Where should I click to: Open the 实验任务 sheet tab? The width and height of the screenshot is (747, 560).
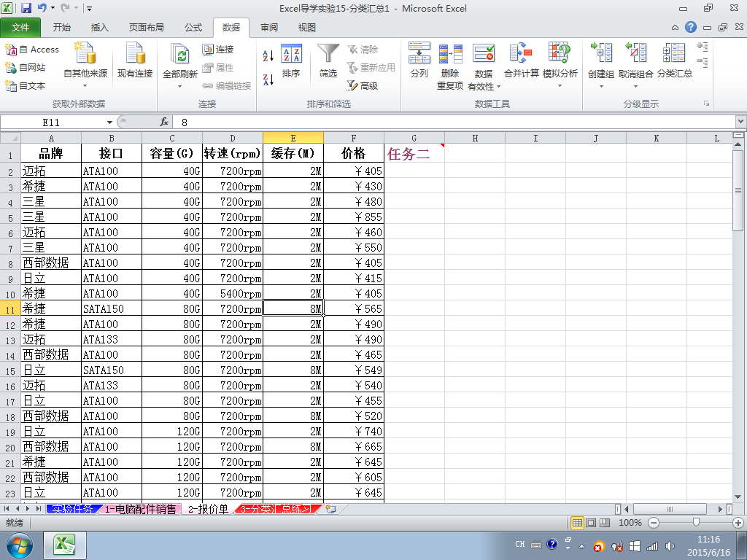pos(72,510)
